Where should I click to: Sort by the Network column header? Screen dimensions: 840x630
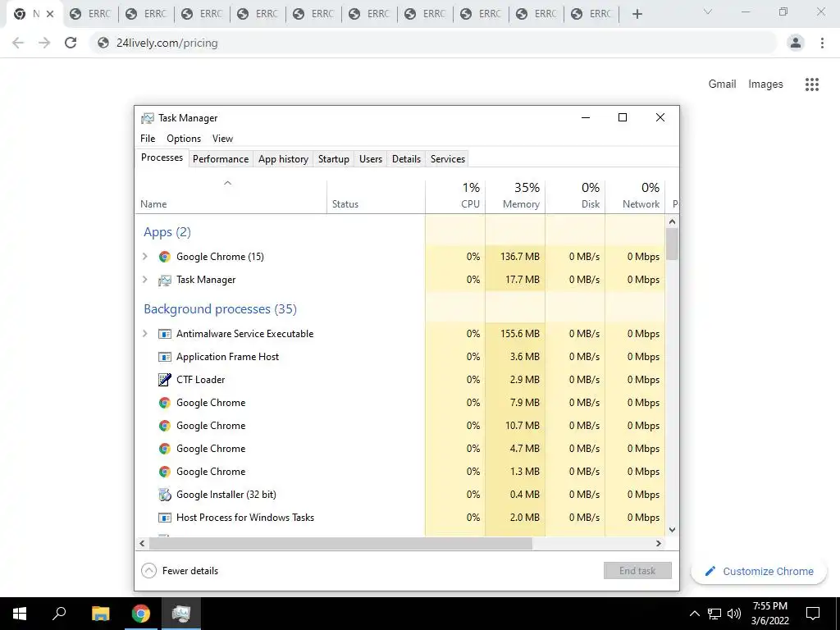[636, 197]
